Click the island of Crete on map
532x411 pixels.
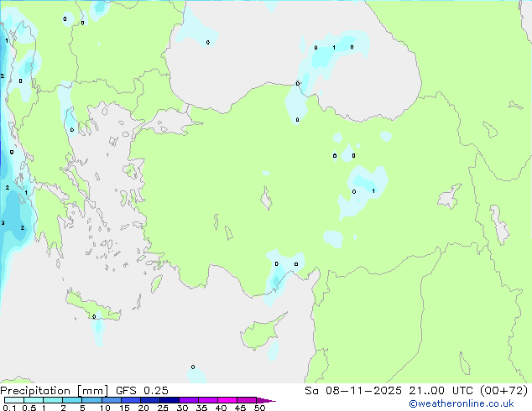point(93,307)
